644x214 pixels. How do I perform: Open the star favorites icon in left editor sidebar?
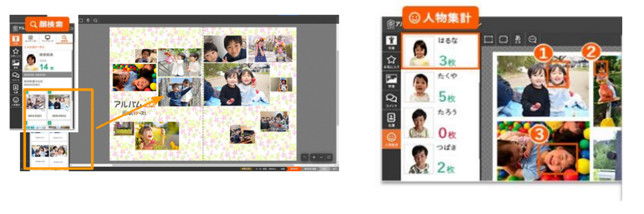[x=15, y=52]
